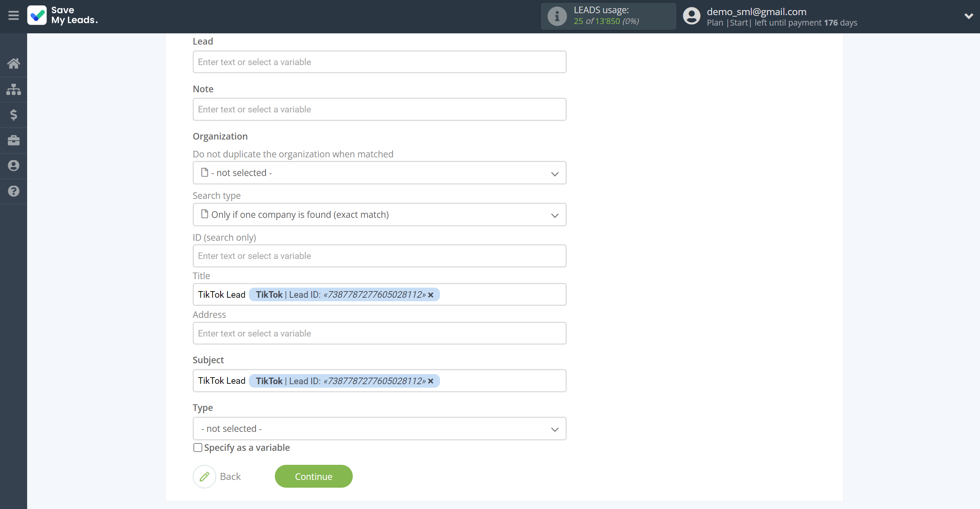Click the pencil Back icon
The height and width of the screenshot is (509, 980).
tap(204, 476)
